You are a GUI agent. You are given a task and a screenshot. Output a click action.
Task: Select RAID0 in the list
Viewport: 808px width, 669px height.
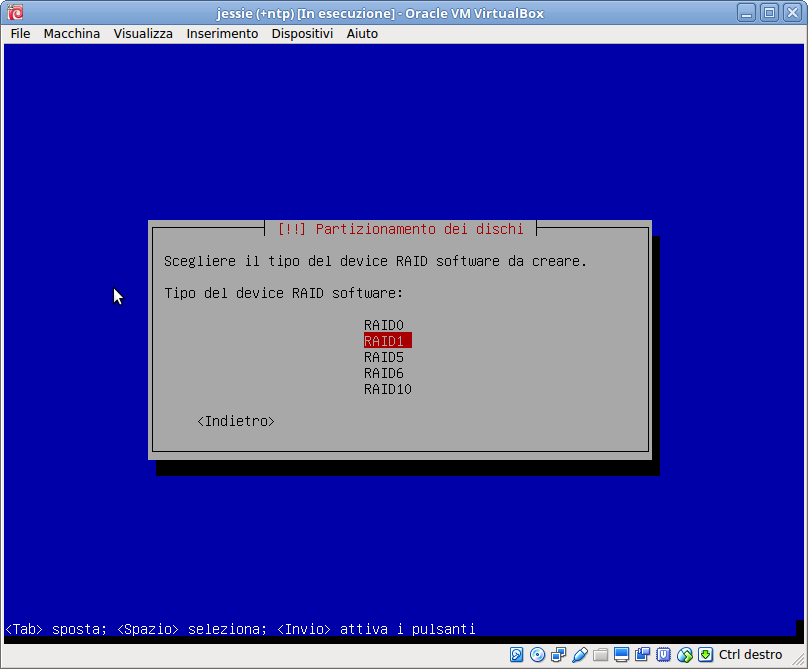coord(384,325)
